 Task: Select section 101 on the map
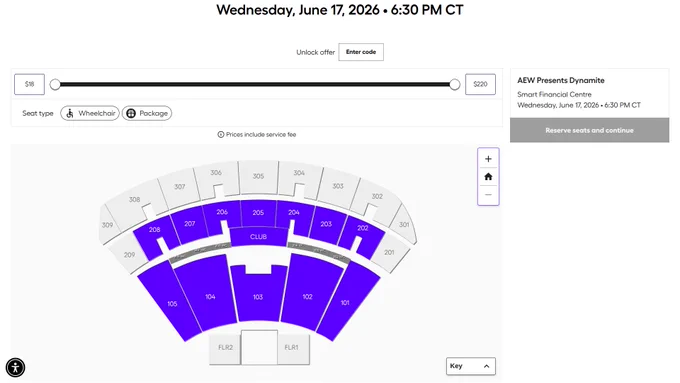point(346,302)
